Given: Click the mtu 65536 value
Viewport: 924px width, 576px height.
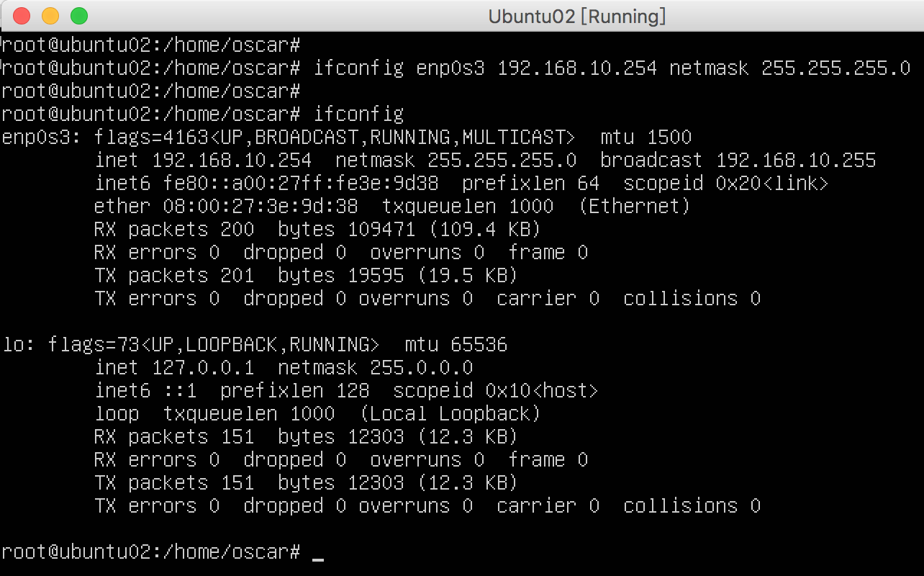Looking at the screenshot, I should pos(479,345).
